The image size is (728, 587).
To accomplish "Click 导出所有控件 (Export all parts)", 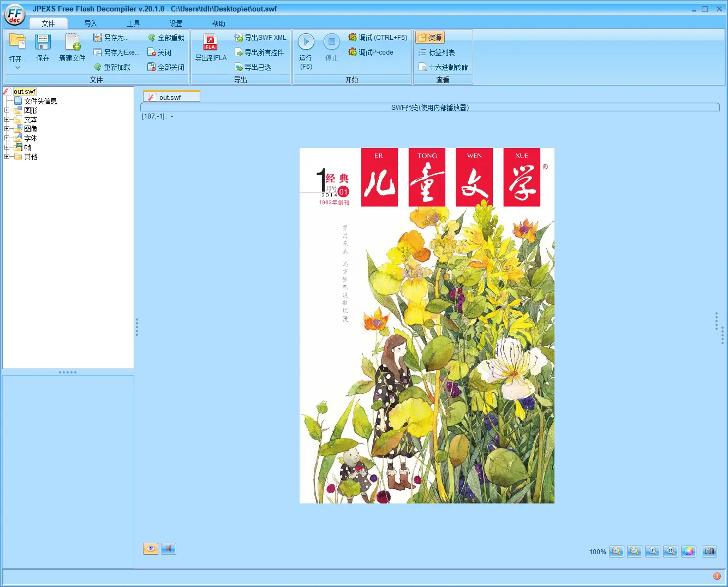I will (x=259, y=52).
